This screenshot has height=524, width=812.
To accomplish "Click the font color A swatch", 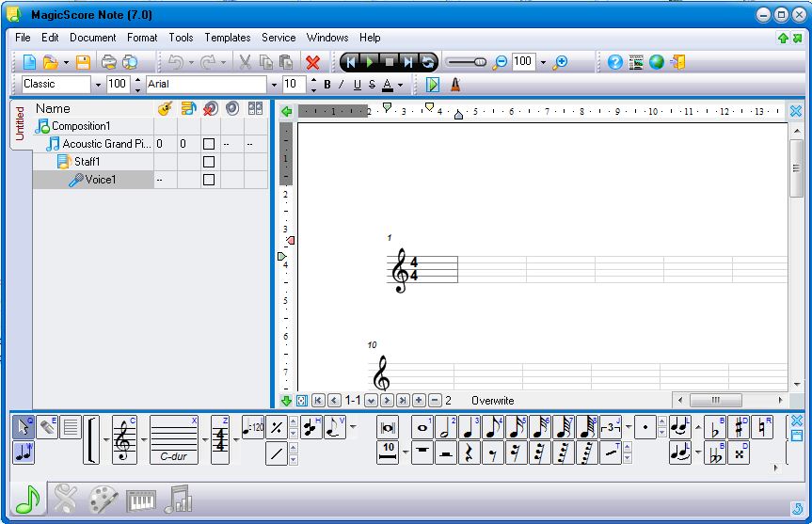I will [x=388, y=85].
